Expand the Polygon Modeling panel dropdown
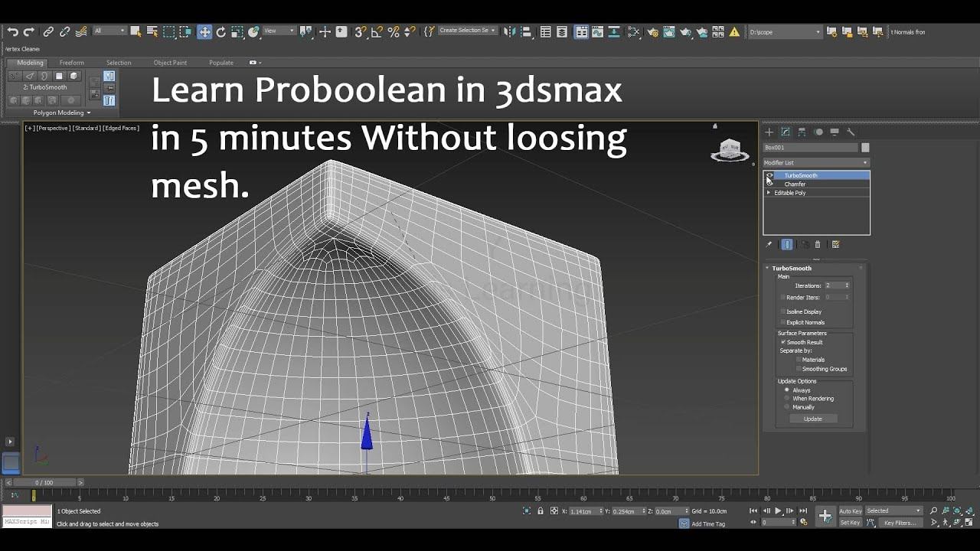The height and width of the screenshot is (551, 980). point(62,112)
